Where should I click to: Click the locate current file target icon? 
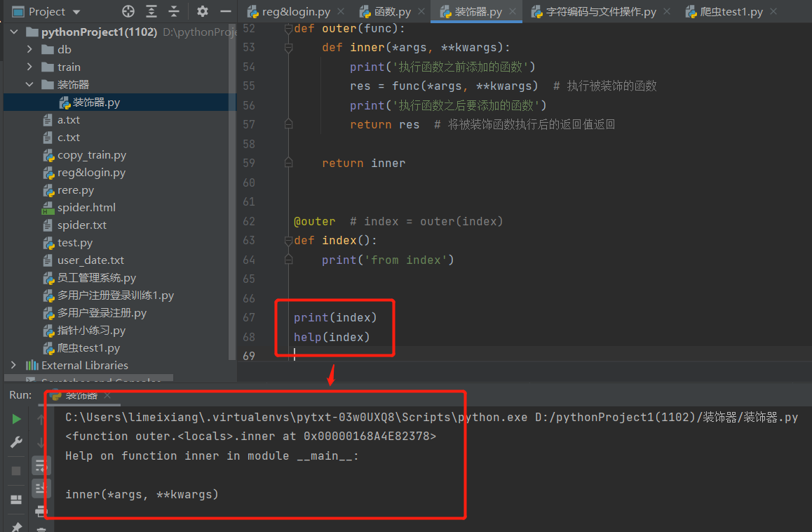point(128,11)
